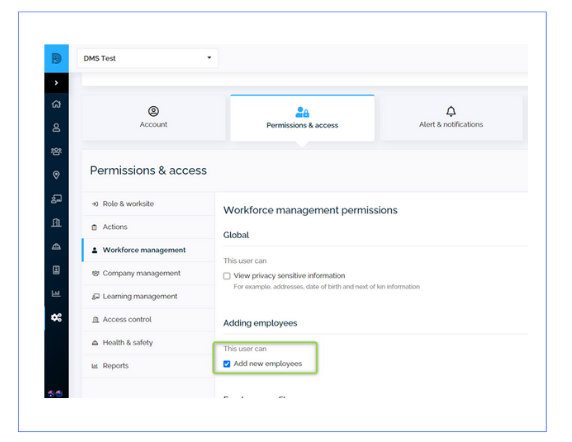Click the blue app logo icon
This screenshot has height=442, width=572.
(57, 58)
